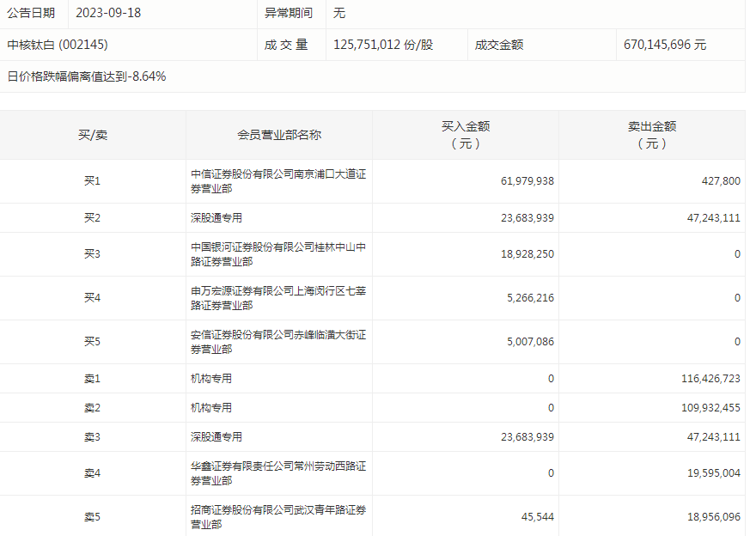Select 47,243,111 in the 买2 row

[714, 218]
